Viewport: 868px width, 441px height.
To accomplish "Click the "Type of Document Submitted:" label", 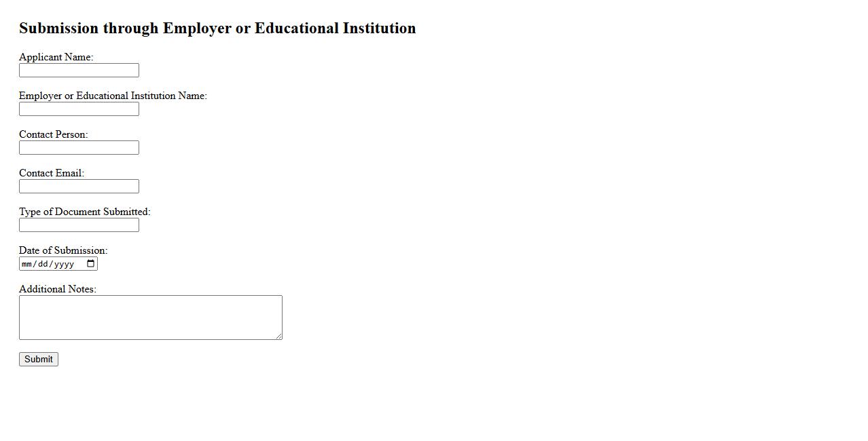I will 84,212.
